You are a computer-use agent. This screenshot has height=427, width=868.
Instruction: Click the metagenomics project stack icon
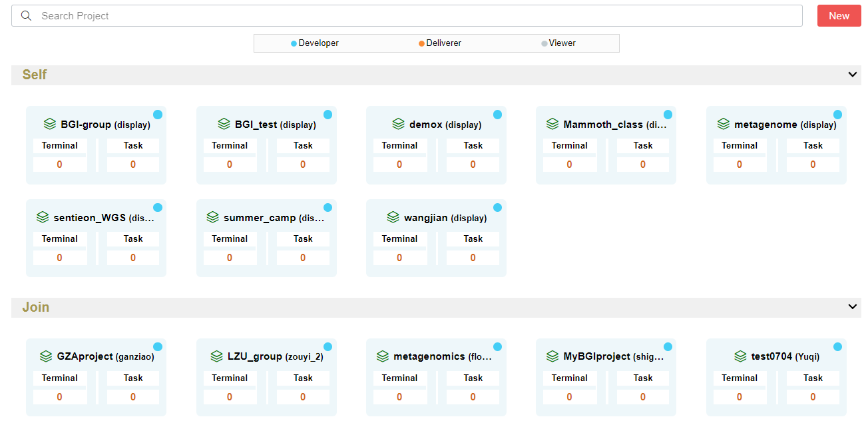click(383, 356)
